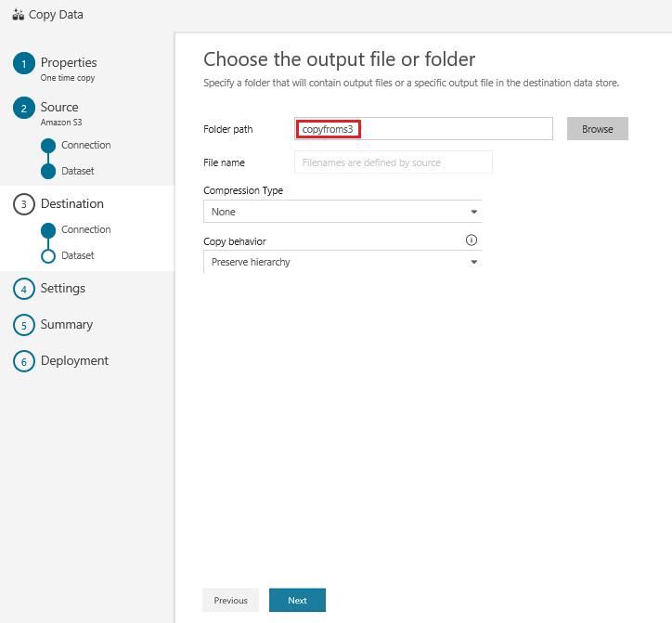
Task: Go to the Settings step
Action: (63, 289)
